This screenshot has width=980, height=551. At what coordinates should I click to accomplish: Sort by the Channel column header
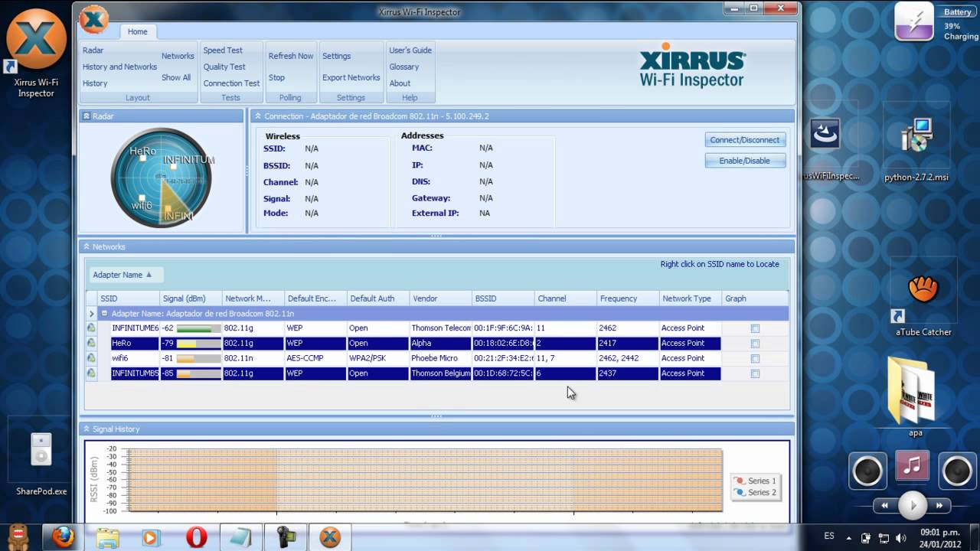point(566,298)
